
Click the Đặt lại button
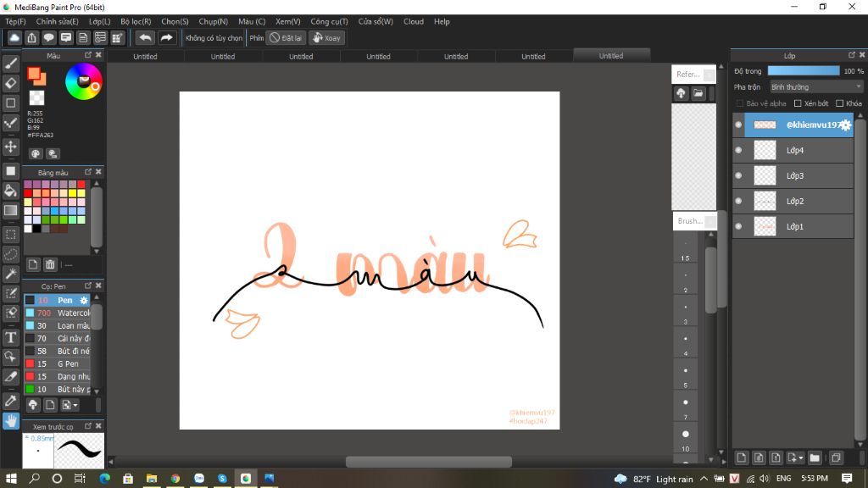pyautogui.click(x=286, y=37)
